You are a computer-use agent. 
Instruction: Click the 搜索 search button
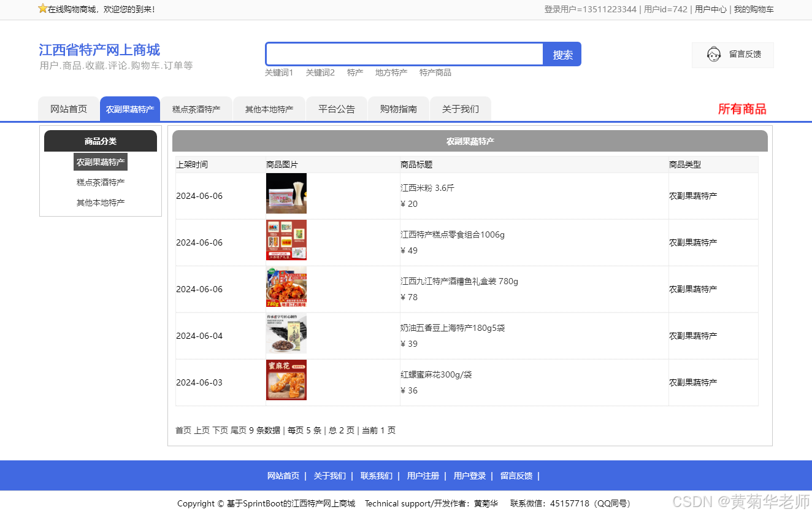(x=562, y=55)
